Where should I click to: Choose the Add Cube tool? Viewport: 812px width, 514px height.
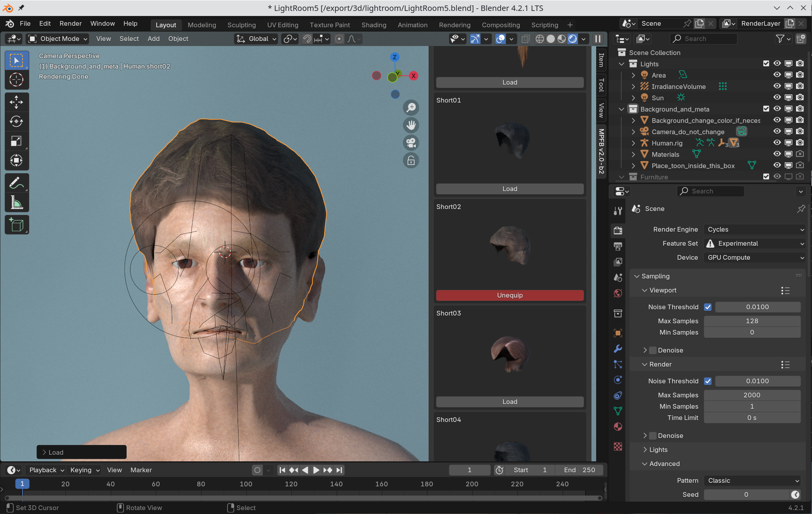point(16,225)
